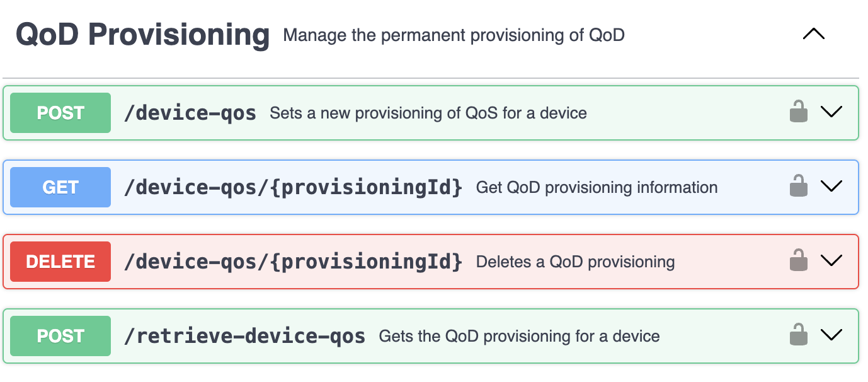Image resolution: width=868 pixels, height=382 pixels.
Task: Click the authorization lock on the GET row
Action: [x=798, y=186]
